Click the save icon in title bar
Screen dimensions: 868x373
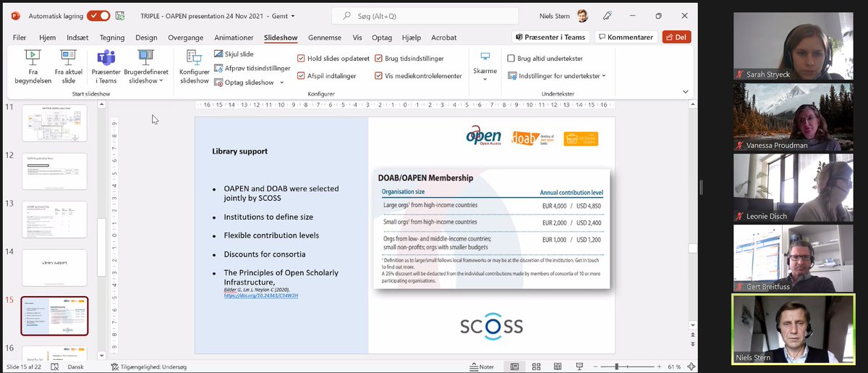click(x=120, y=15)
